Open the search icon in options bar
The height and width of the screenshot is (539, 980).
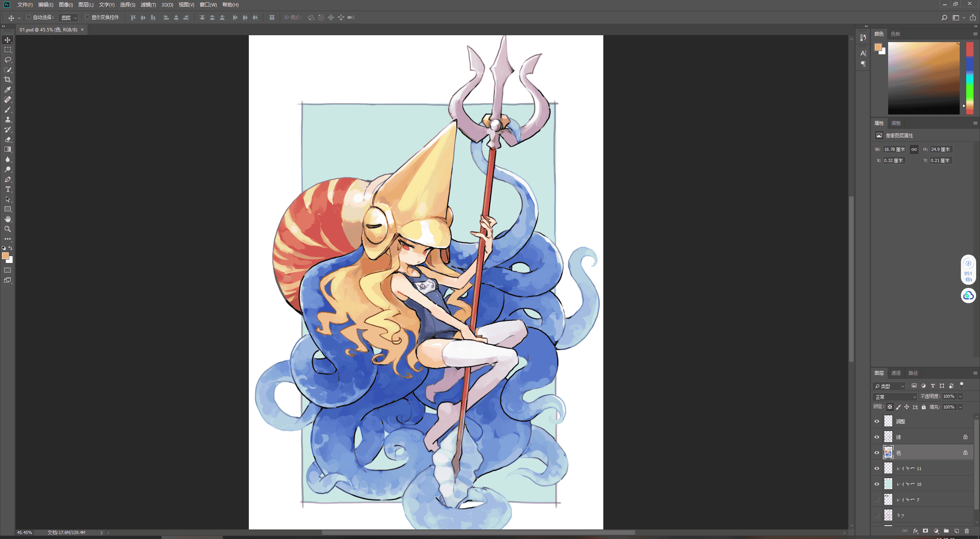click(x=944, y=18)
